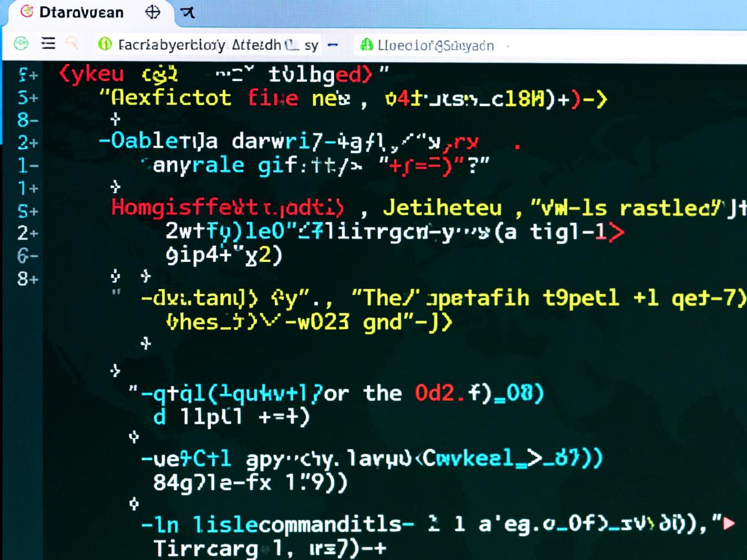Image resolution: width=747 pixels, height=560 pixels.
Task: Expand gutter line 5+ beside Homgisffe
Action: pyautogui.click(x=27, y=211)
